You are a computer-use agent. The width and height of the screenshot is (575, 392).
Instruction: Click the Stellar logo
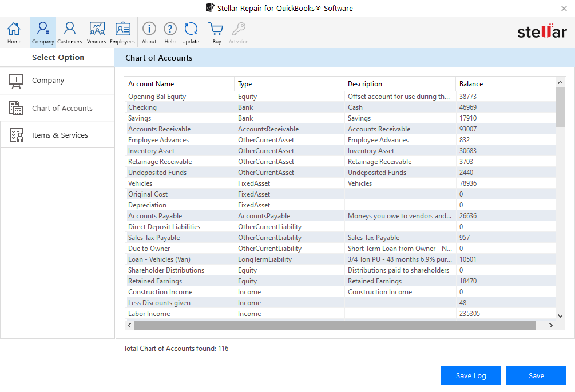(x=542, y=31)
